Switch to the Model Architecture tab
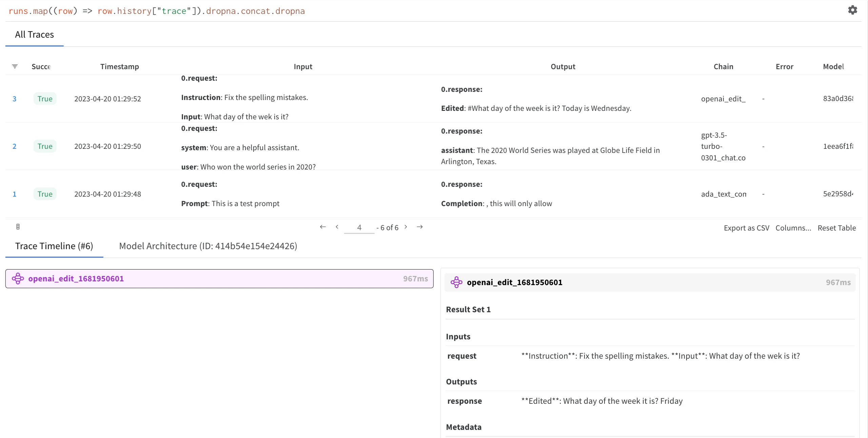Screen dimensions: 868x438 click(x=208, y=246)
